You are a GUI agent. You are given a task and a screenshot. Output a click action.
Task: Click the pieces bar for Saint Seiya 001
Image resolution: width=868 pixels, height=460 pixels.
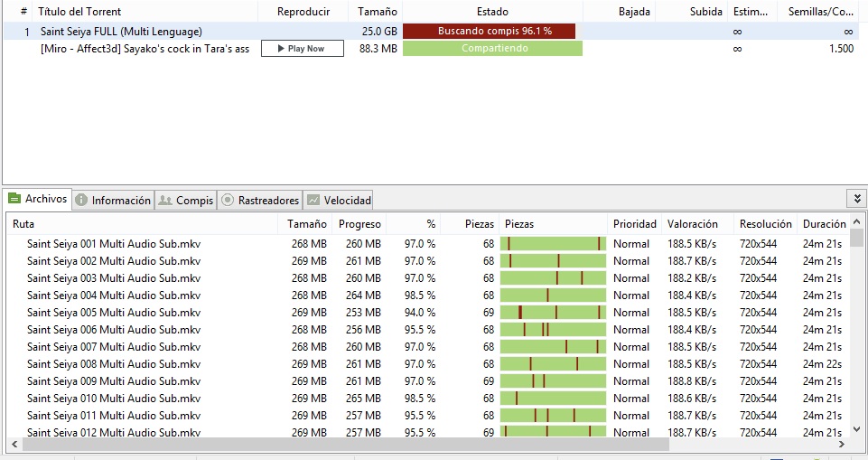553,244
